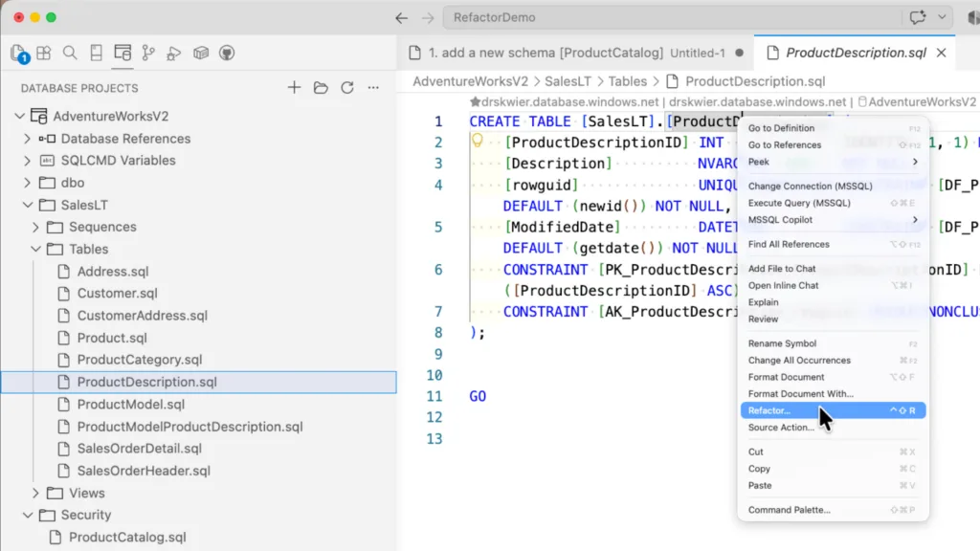This screenshot has width=980, height=551.
Task: Collapse the Security folder
Action: [27, 515]
